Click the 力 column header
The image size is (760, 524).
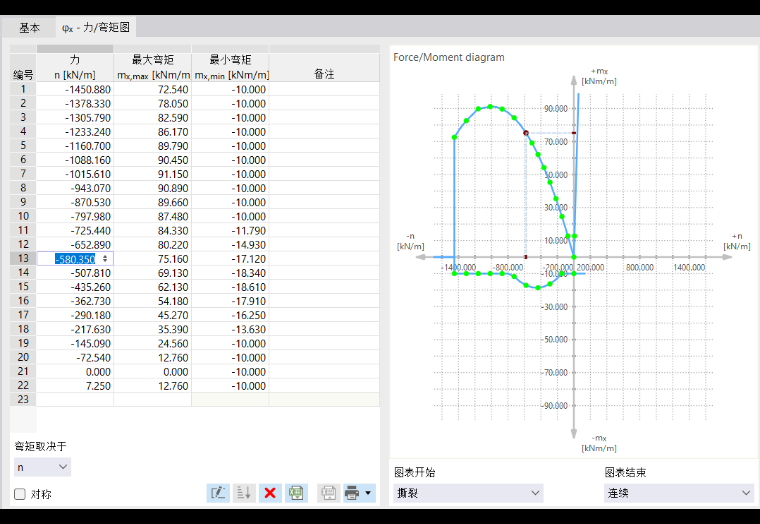pyautogui.click(x=75, y=67)
